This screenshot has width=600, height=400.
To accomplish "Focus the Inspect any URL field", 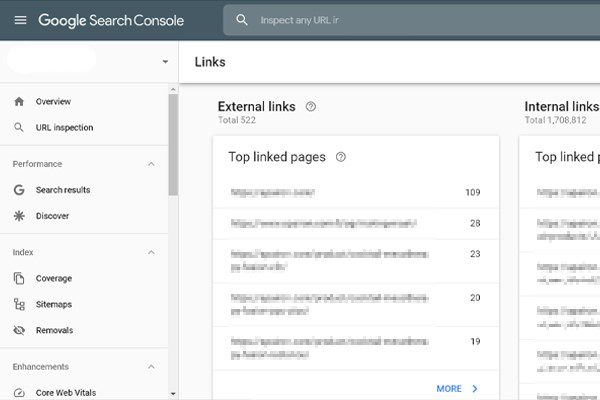I will click(x=411, y=20).
